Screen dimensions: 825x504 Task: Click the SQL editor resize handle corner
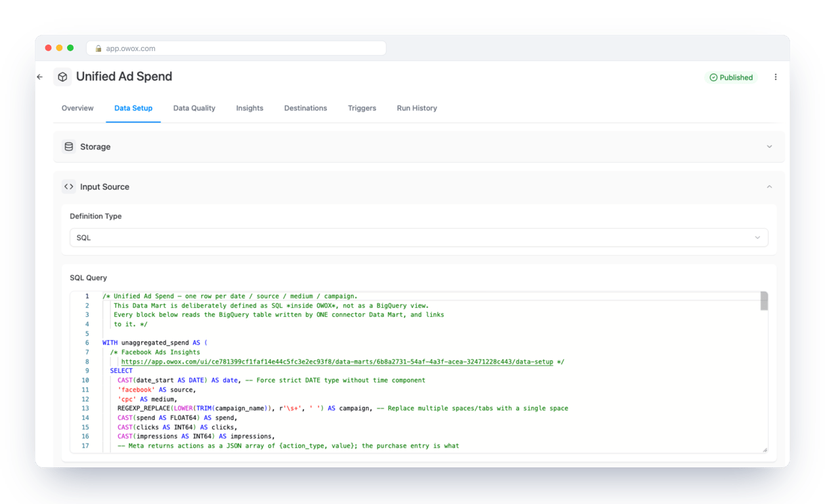point(765,450)
